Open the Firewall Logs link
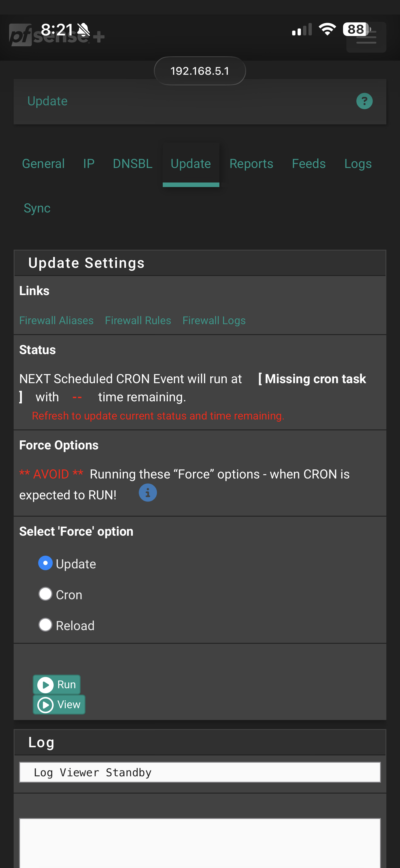This screenshot has width=400, height=868. (214, 321)
